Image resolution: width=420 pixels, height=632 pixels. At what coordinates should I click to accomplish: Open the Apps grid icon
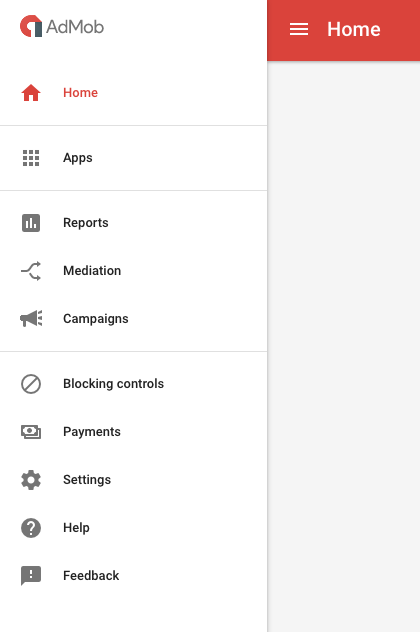[31, 158]
